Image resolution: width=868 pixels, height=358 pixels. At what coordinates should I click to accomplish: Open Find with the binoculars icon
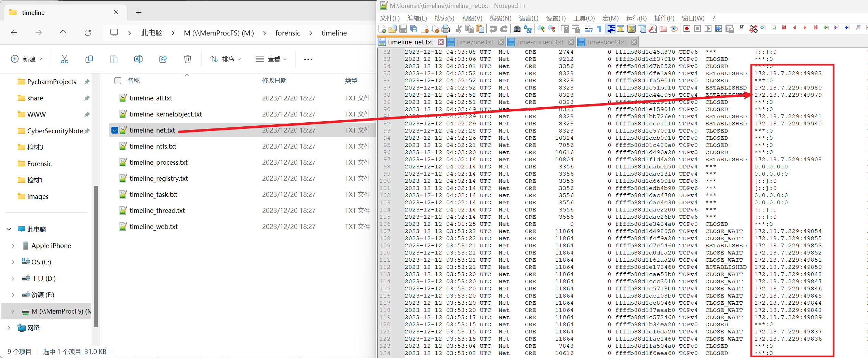coord(517,29)
